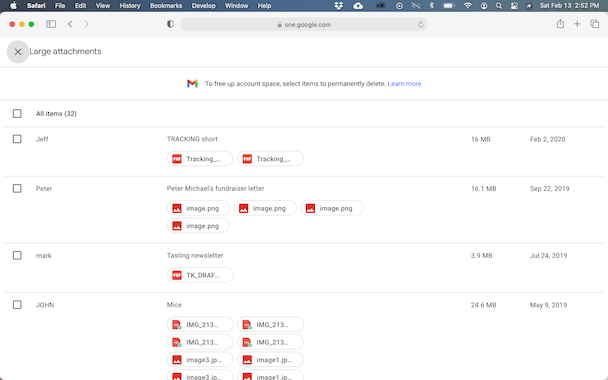Open top-right IMG_213 attachment in Mice
The width and height of the screenshot is (608, 380).
tap(270, 325)
